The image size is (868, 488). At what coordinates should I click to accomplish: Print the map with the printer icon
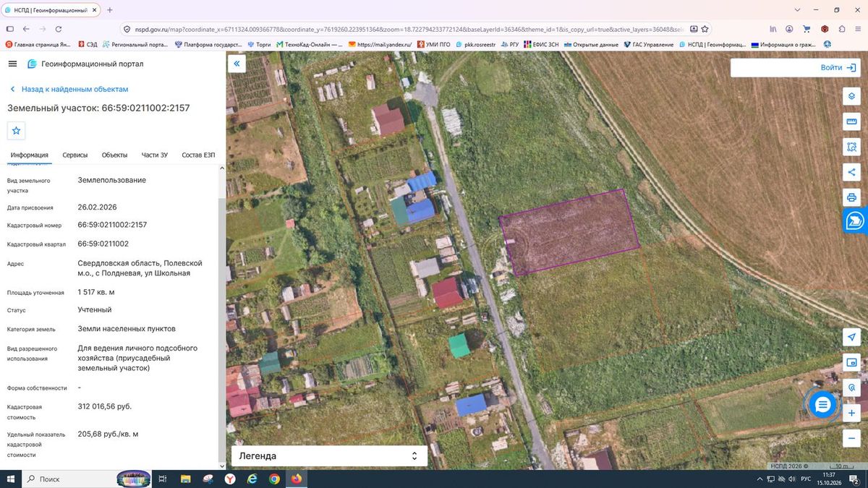(x=851, y=197)
